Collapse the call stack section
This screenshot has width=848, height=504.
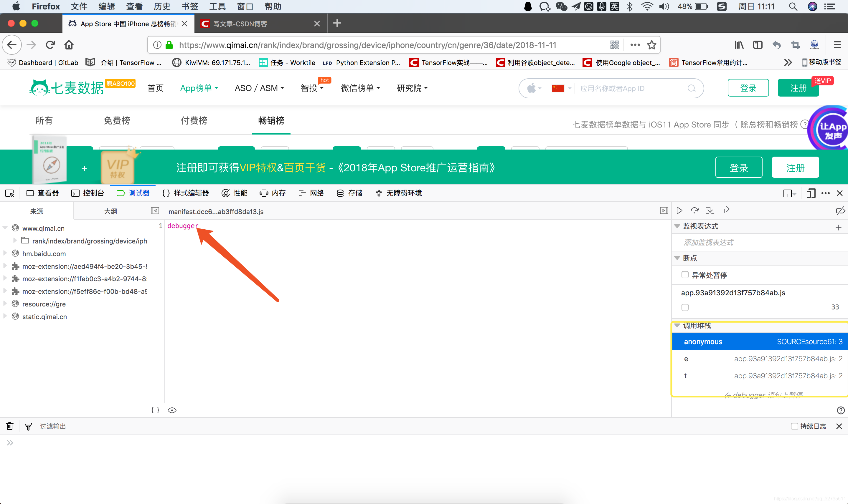point(677,325)
